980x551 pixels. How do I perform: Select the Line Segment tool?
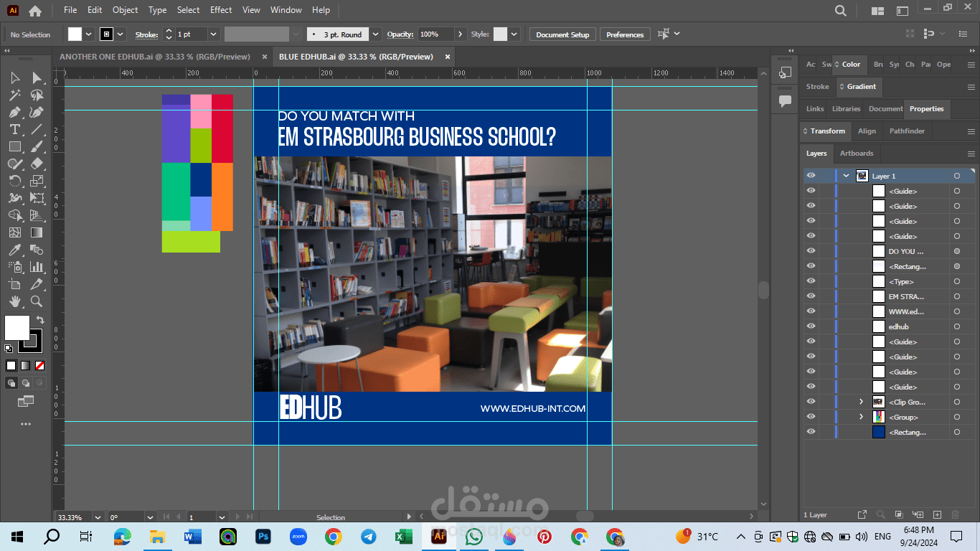pyautogui.click(x=37, y=129)
